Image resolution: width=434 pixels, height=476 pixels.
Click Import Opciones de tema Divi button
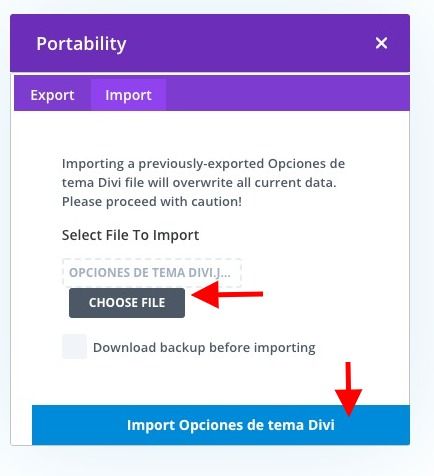point(221,425)
